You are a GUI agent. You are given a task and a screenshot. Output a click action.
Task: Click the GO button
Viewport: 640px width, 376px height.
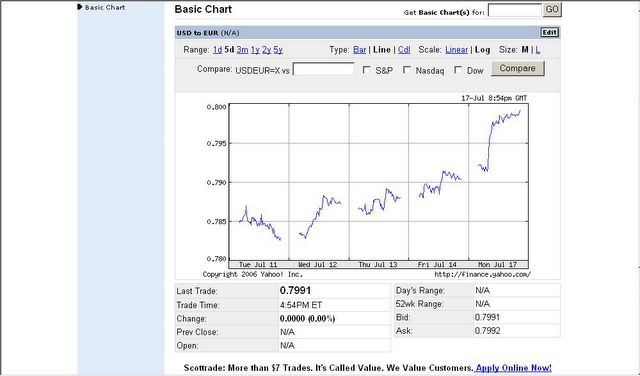(x=552, y=10)
